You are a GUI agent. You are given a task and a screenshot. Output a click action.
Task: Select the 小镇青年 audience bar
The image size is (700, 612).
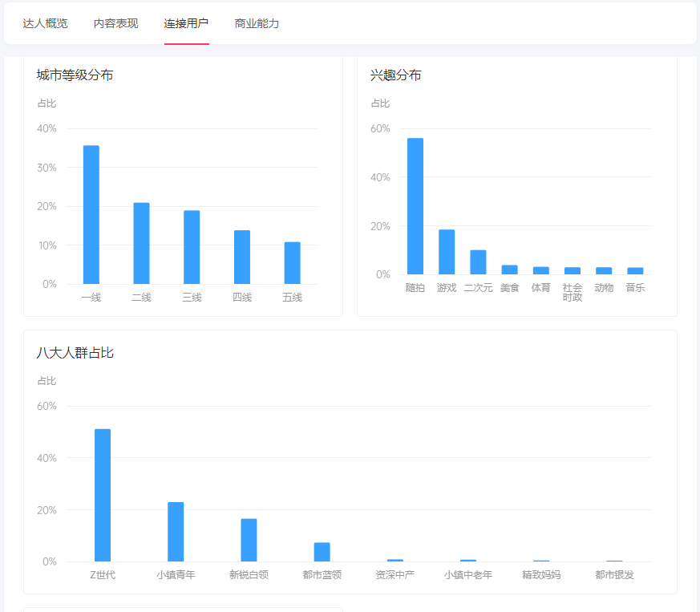point(176,532)
